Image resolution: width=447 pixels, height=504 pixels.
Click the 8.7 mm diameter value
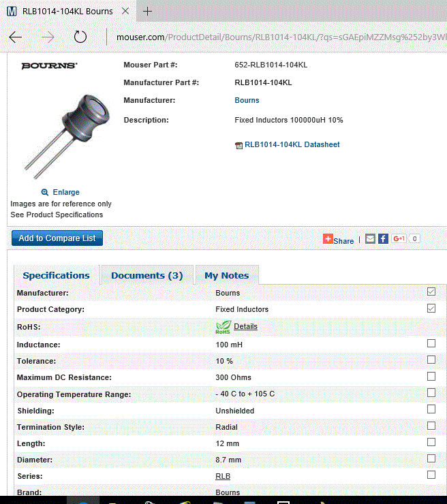click(x=228, y=460)
